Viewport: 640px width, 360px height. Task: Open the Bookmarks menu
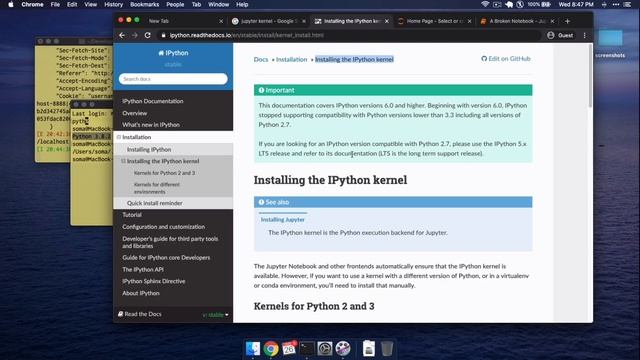pyautogui.click(x=144, y=4)
